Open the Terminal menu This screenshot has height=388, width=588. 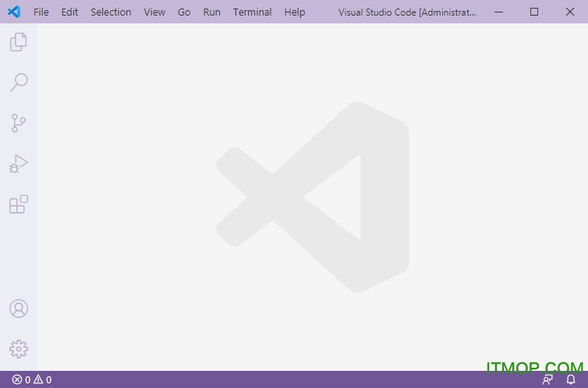253,12
